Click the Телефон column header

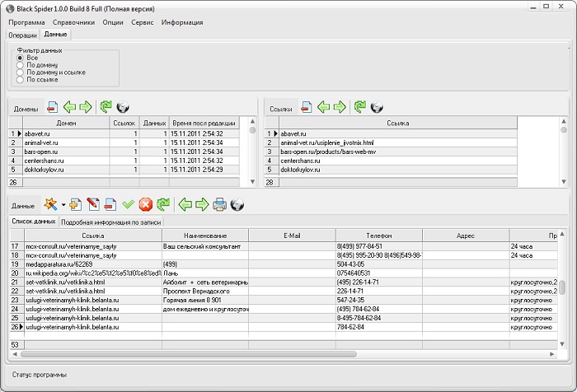pyautogui.click(x=378, y=236)
